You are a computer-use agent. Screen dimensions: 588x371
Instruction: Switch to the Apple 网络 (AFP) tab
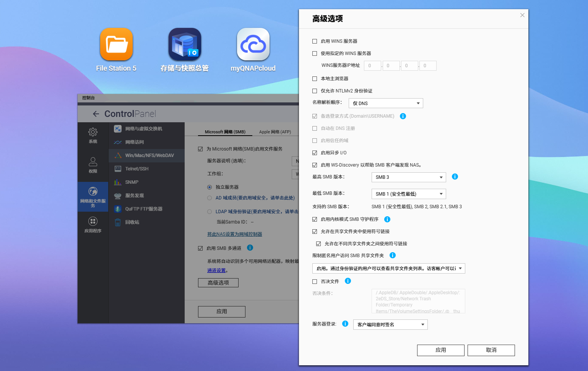275,132
